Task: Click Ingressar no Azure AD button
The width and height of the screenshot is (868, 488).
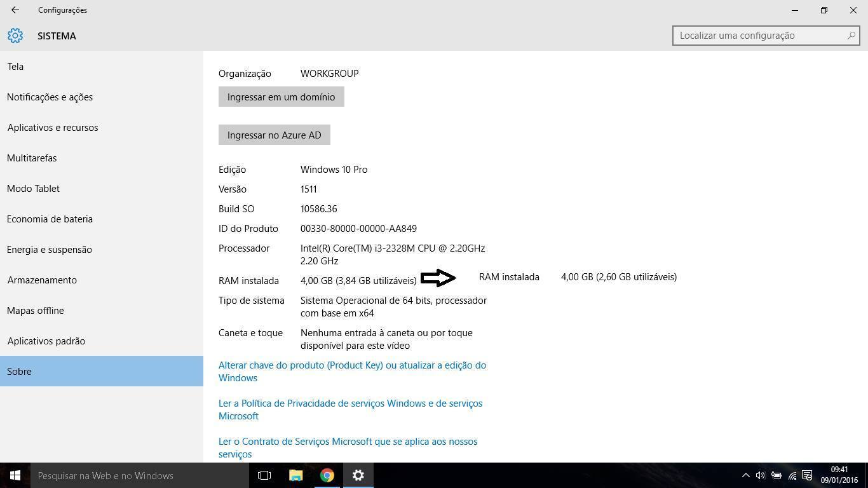Action: click(x=275, y=135)
